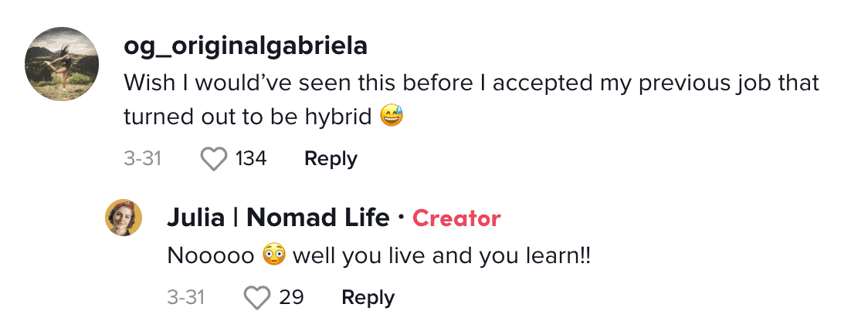This screenshot has height=321, width=868.
Task: Click the flushed face emoji after 'Nooooo'
Action: click(273, 255)
